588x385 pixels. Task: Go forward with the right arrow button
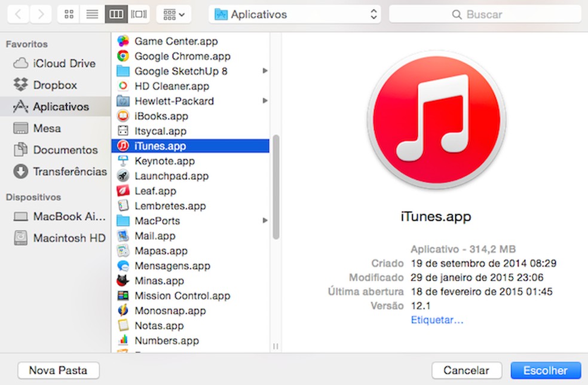tap(41, 14)
